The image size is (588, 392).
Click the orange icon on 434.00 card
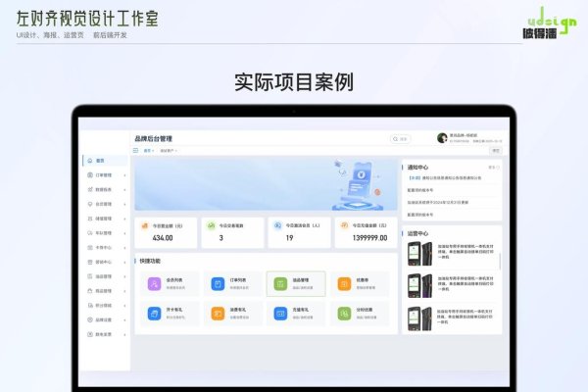pos(144,225)
